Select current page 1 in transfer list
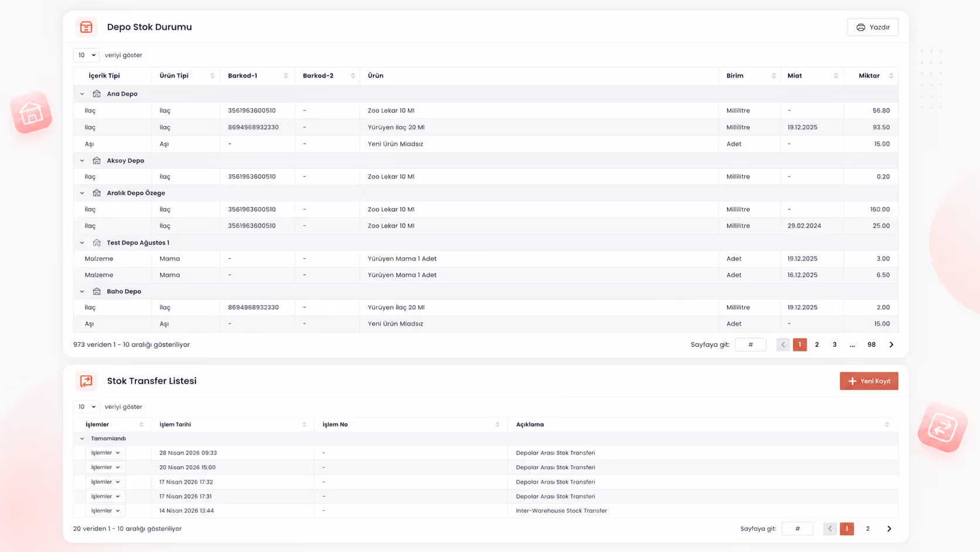This screenshot has height=552, width=980. 847,529
